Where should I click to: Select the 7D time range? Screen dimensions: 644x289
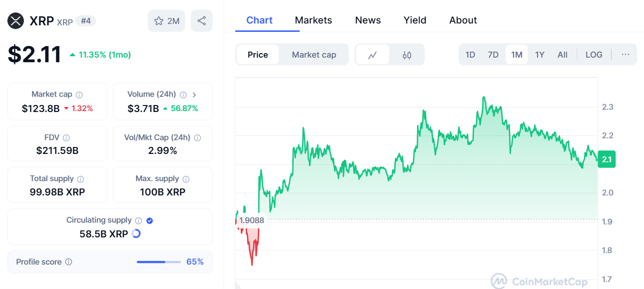[493, 55]
